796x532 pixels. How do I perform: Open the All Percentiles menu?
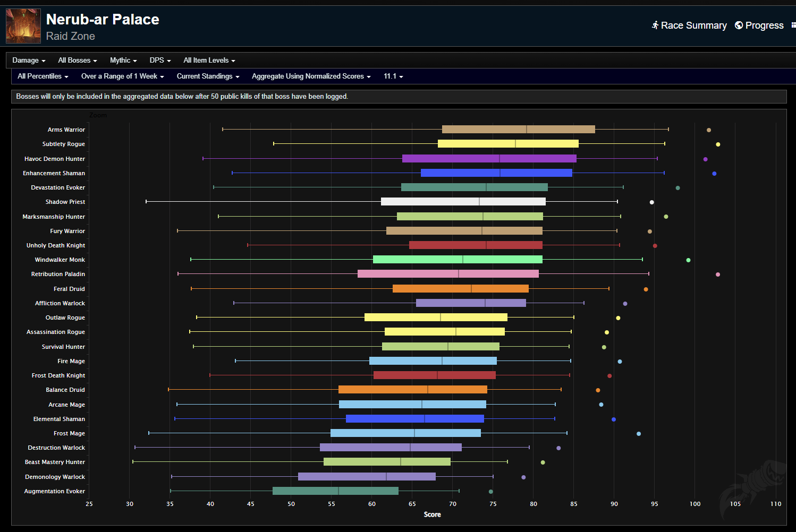[x=43, y=76]
